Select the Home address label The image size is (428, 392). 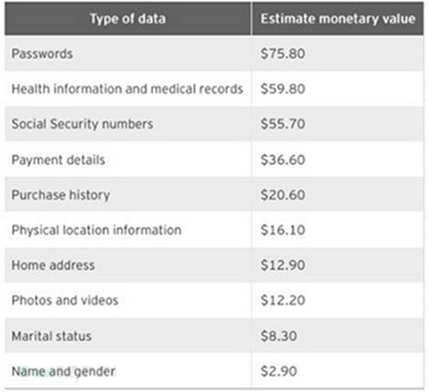point(53,265)
